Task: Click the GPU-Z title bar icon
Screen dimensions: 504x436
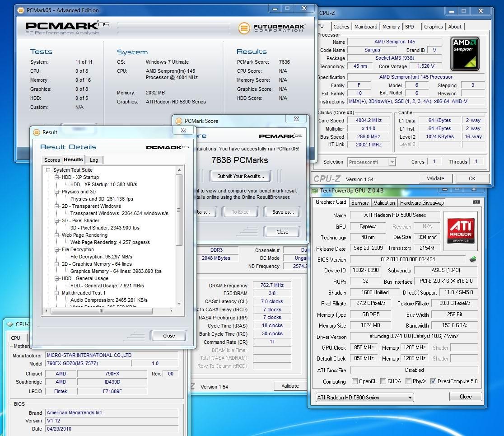Action: click(x=315, y=191)
